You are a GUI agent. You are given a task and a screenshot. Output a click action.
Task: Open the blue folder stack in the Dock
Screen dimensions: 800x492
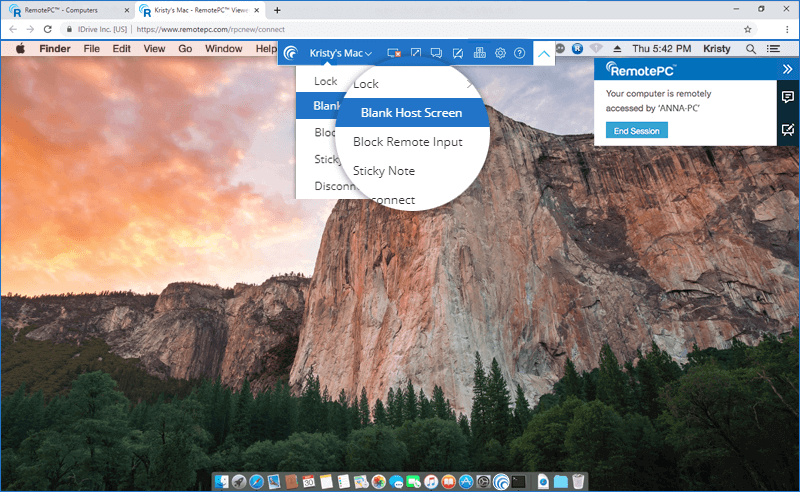coord(561,481)
